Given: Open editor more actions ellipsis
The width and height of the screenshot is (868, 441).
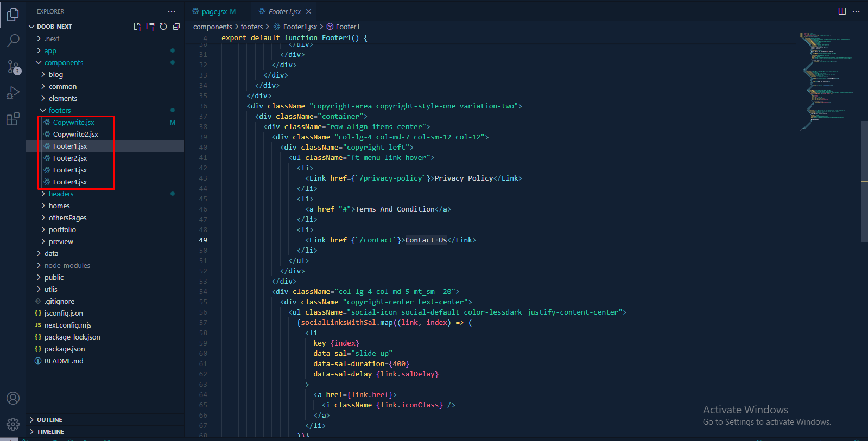Looking at the screenshot, I should click(856, 11).
